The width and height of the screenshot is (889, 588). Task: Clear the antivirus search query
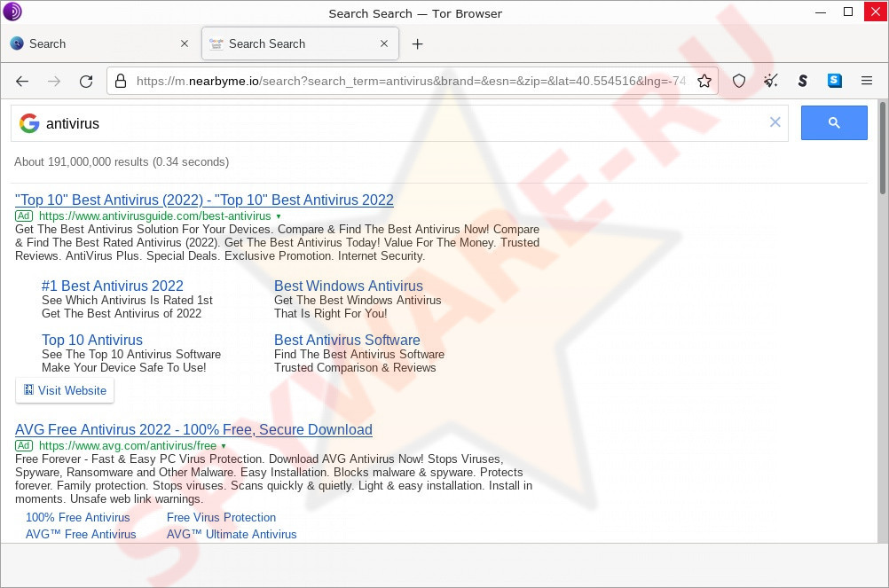775,122
